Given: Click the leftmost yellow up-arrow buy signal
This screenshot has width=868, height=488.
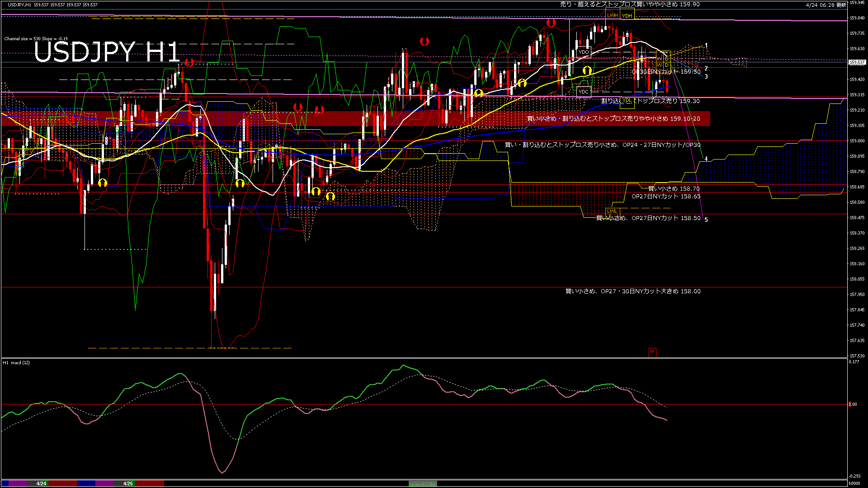Looking at the screenshot, I should 103,183.
